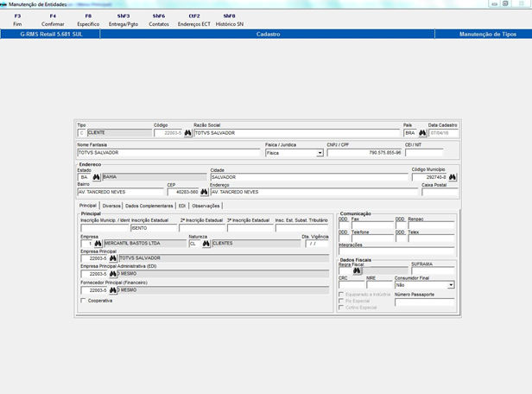
Task: Click the Dta. Vigência date field
Action: tap(317, 244)
